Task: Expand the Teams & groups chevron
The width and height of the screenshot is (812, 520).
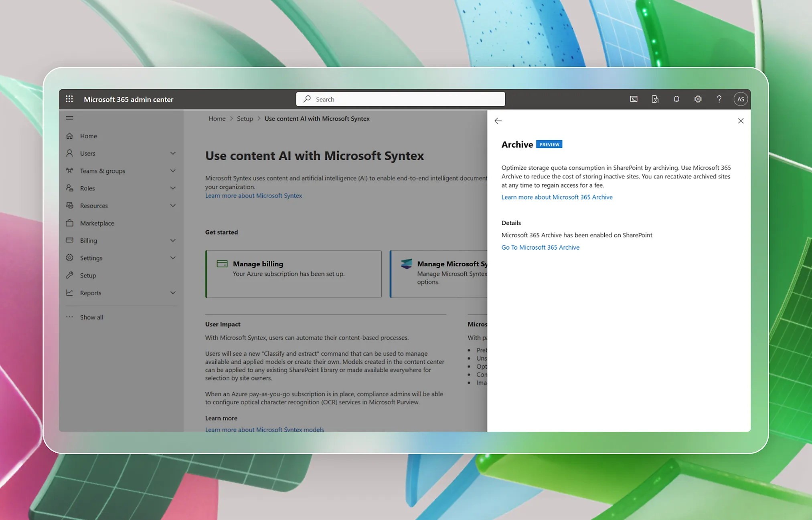Action: point(173,171)
